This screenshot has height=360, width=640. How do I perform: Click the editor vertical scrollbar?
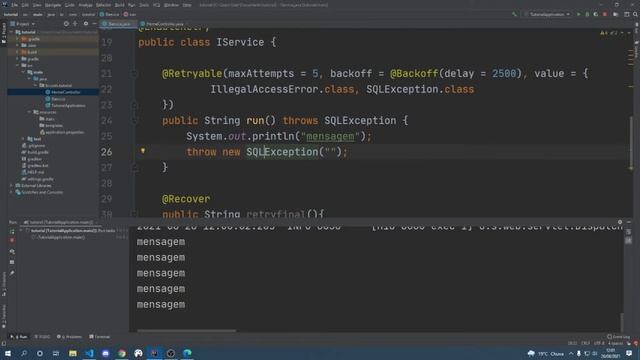click(x=631, y=143)
